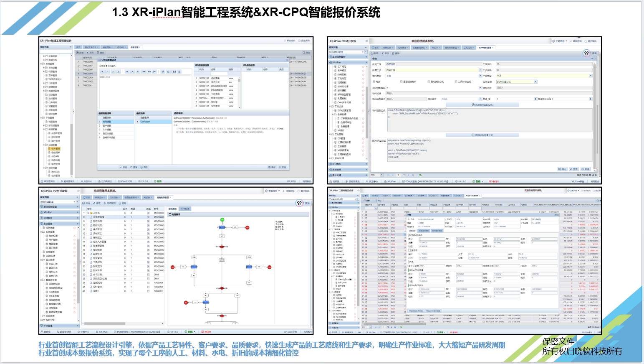Open the 公式类型 BOM用量公式 dropdown

tap(535, 81)
